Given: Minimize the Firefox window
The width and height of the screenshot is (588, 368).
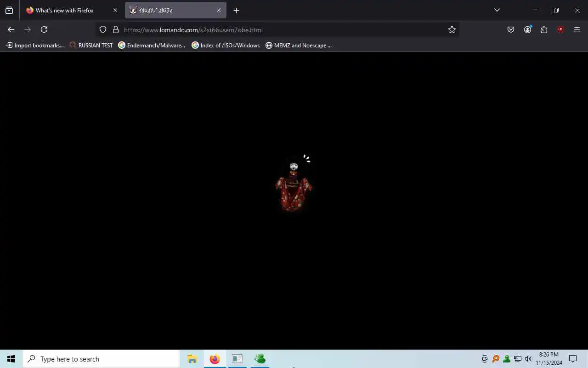Looking at the screenshot, I should click(x=535, y=10).
